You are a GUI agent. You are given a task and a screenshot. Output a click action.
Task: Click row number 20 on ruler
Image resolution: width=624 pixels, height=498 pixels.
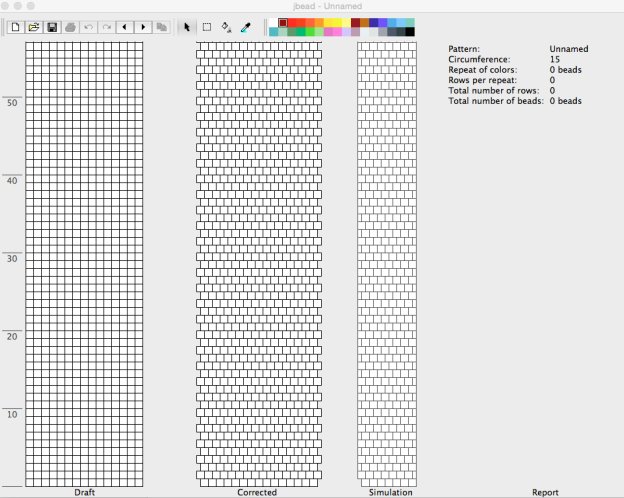[12, 337]
